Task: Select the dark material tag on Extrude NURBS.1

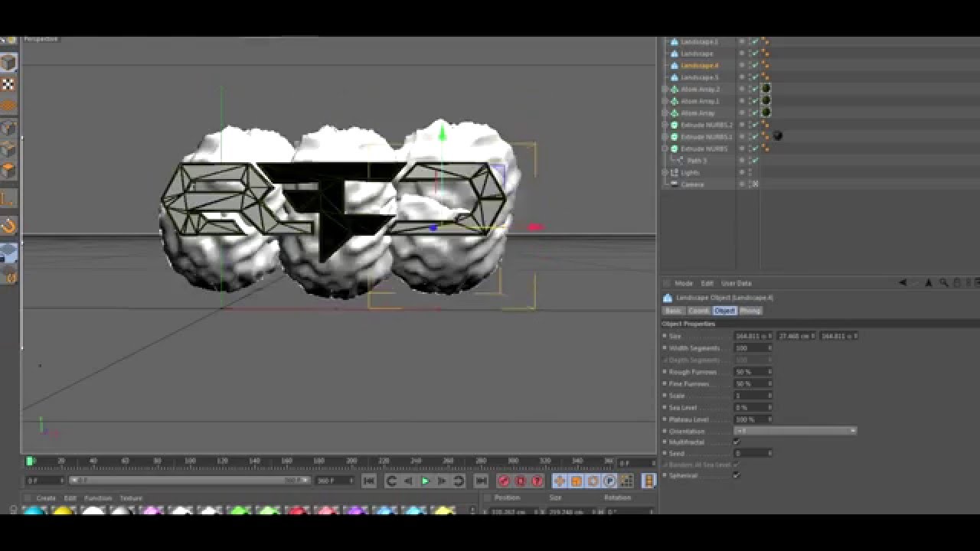Action: [x=778, y=136]
